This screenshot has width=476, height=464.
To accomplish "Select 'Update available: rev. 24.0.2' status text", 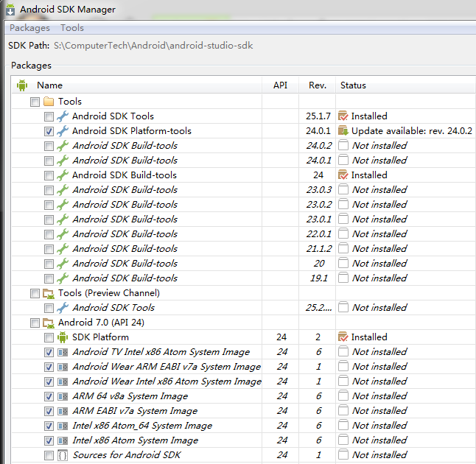I will 412,131.
